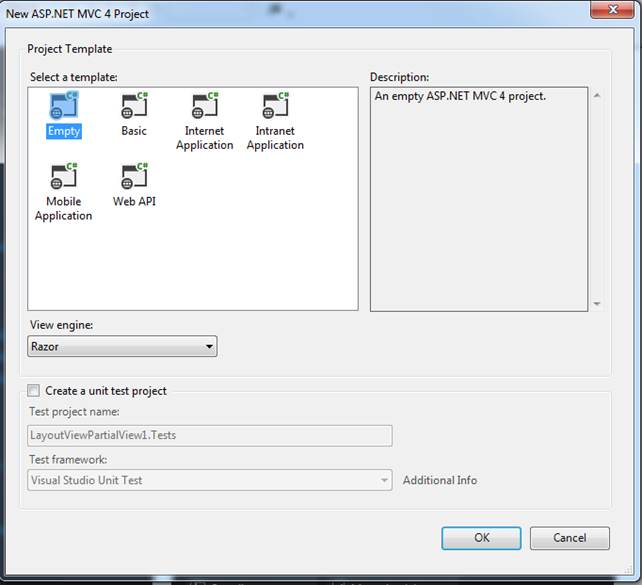Select the Basic template icon
Viewport: 642px width, 585px height.
(134, 106)
